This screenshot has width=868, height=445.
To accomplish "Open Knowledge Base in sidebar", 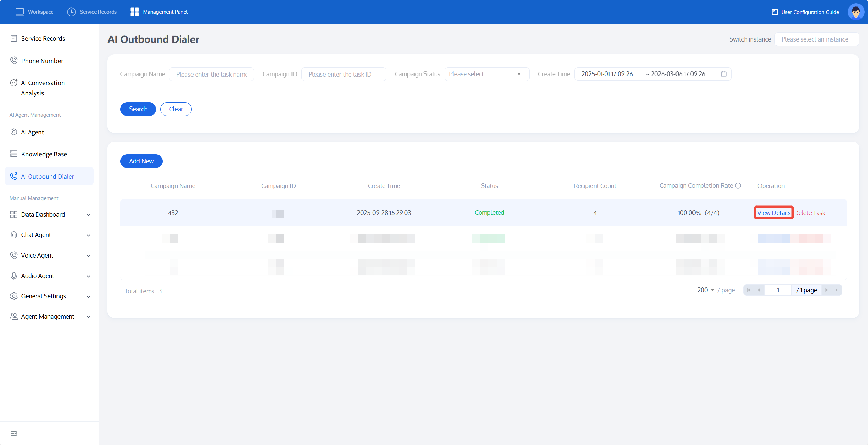I will (44, 154).
